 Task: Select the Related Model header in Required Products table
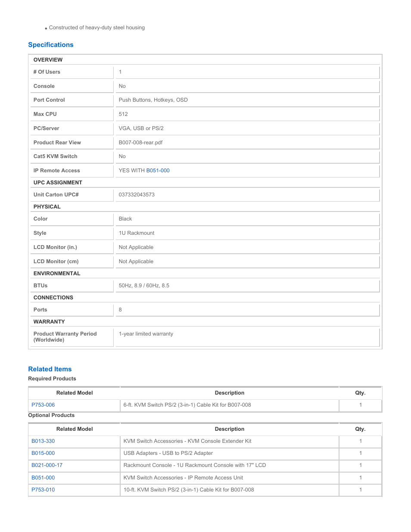pyautogui.click(x=75, y=393)
